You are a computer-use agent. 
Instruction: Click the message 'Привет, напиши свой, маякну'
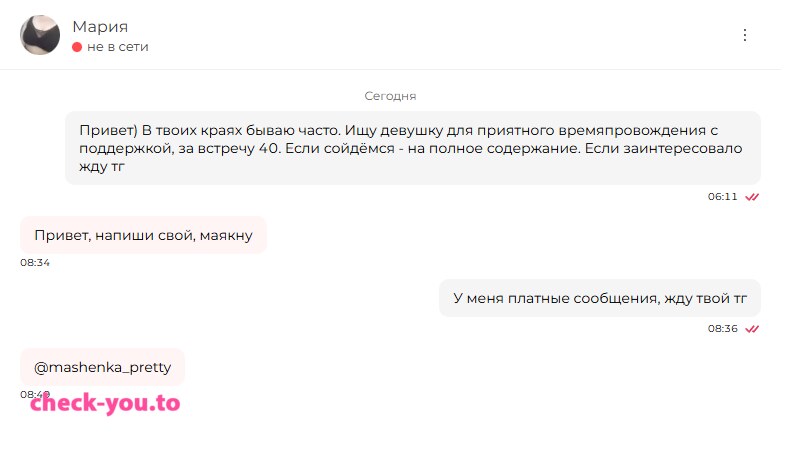pyautogui.click(x=143, y=235)
